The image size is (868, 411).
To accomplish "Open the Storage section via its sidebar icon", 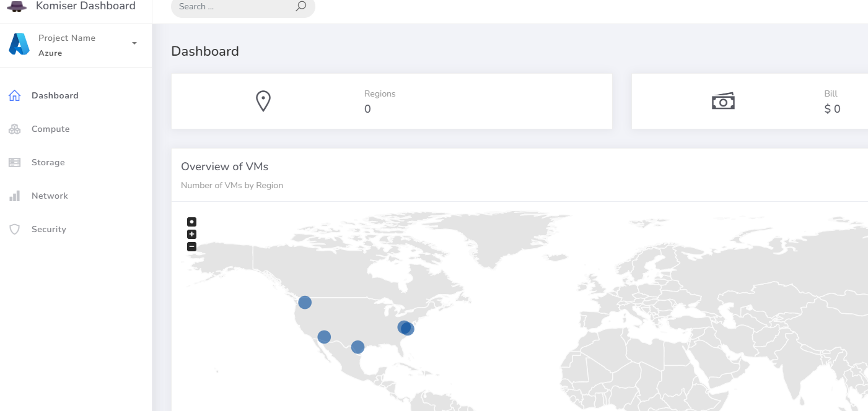I will tap(14, 162).
